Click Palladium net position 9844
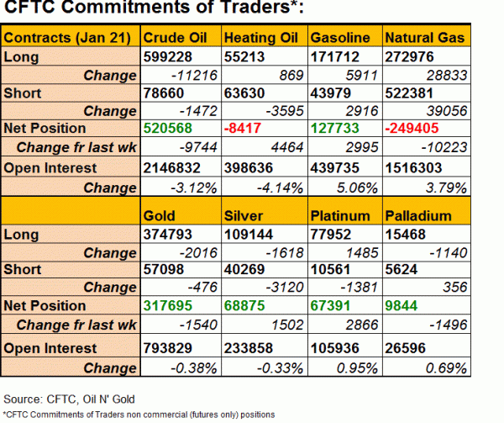504x423 pixels. point(403,306)
